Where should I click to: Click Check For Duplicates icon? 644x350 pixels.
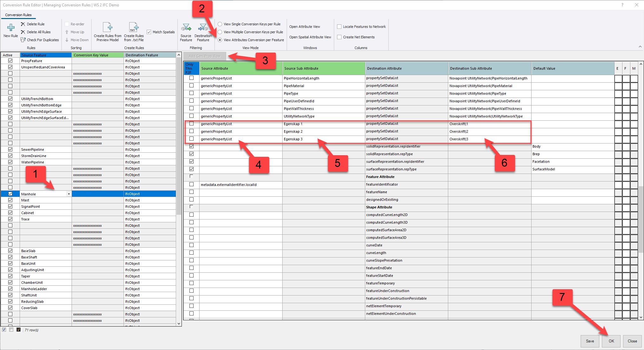23,40
